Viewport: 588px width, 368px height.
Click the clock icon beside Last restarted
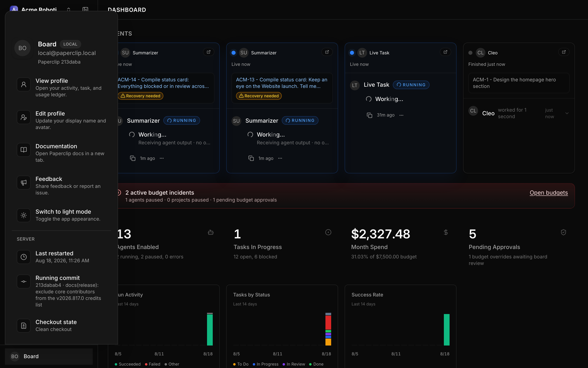point(23,257)
